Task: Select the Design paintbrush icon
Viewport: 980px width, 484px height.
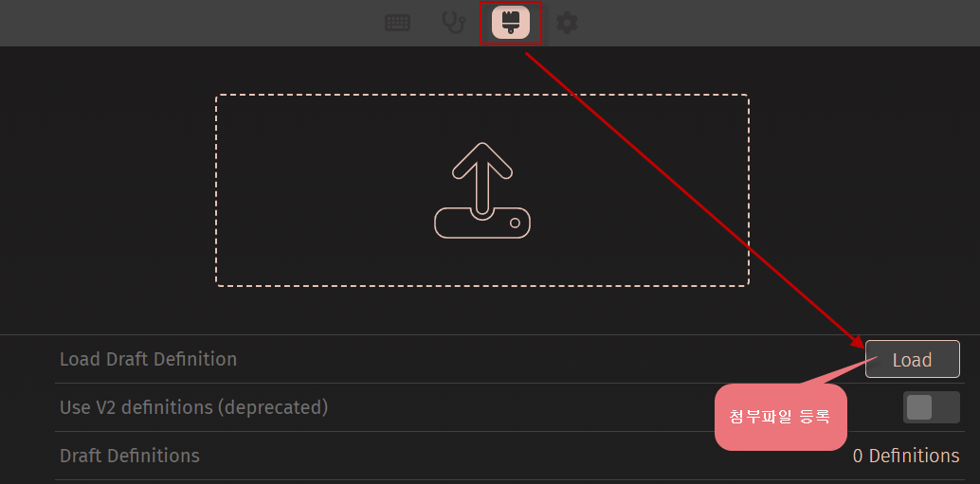Action: (511, 23)
